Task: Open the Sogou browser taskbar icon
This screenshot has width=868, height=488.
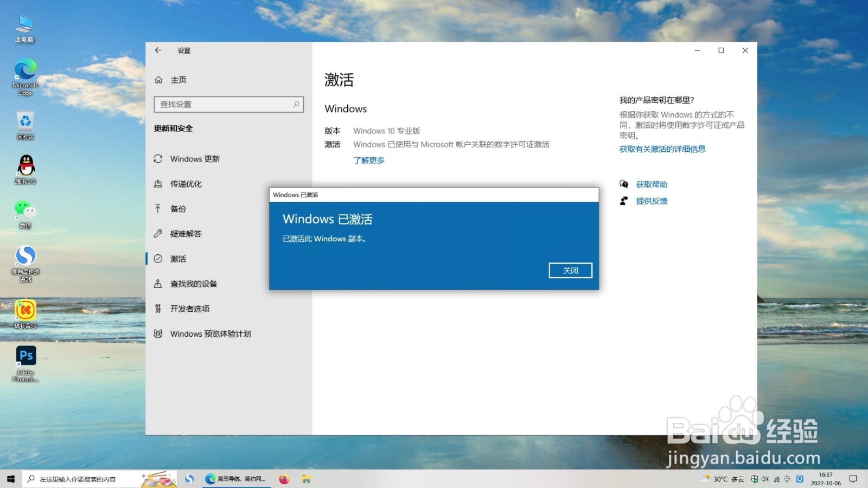Action: (189, 479)
